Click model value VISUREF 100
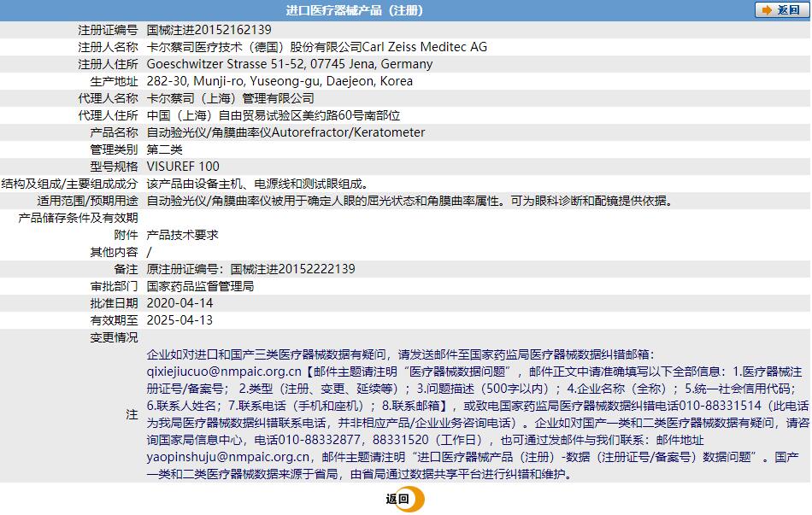 (183, 167)
